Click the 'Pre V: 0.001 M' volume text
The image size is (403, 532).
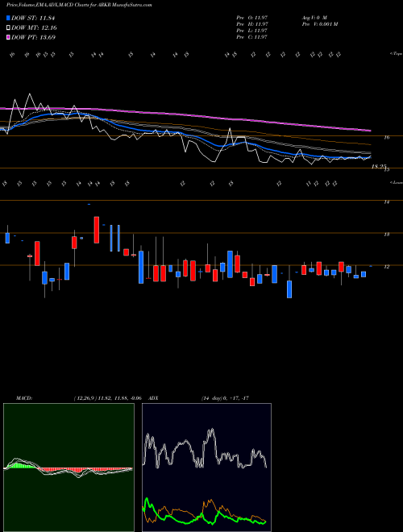[x=319, y=24]
